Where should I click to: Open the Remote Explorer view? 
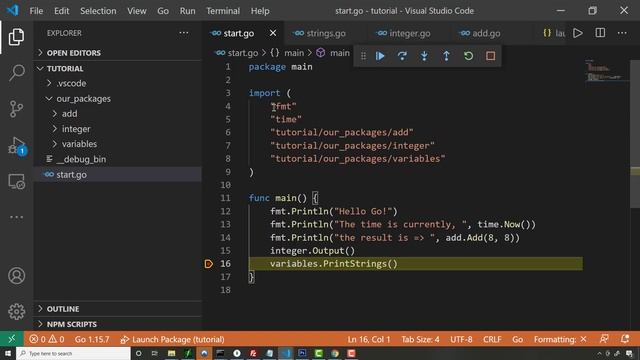[x=16, y=182]
